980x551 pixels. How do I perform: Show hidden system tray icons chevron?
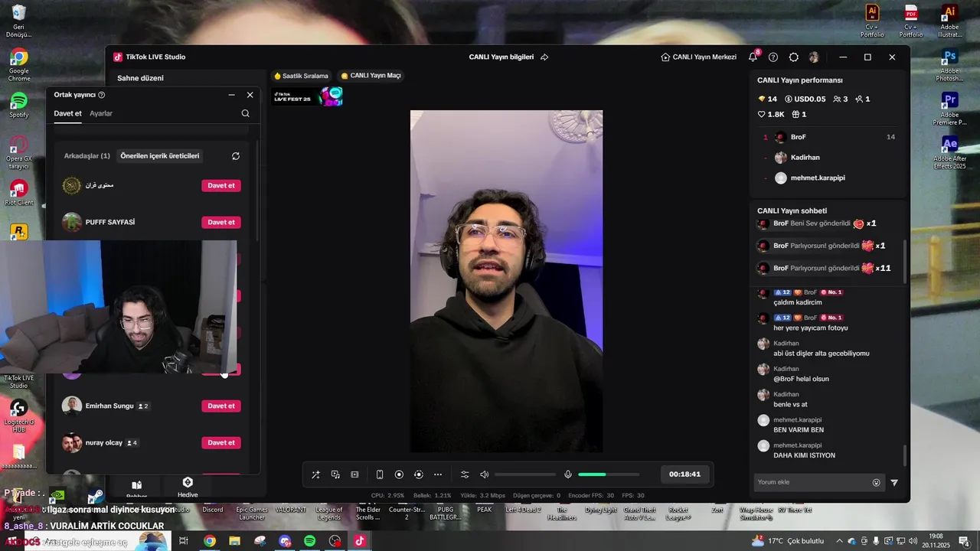840,541
